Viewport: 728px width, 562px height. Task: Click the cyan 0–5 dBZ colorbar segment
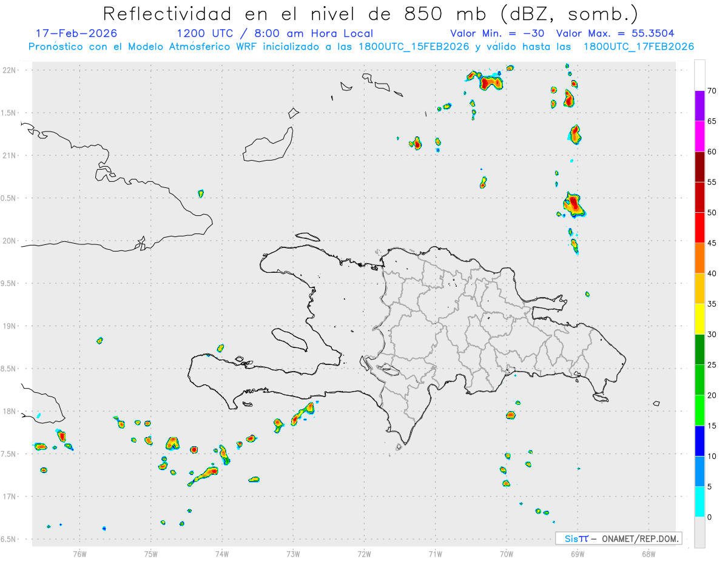[x=699, y=502]
